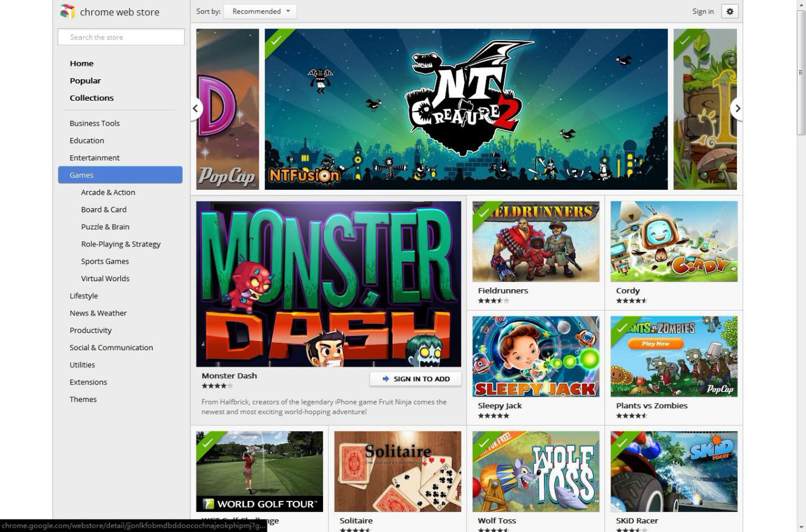Click the Chrome Web Store logo icon
Screen dimensions: 806x532
(x=67, y=12)
